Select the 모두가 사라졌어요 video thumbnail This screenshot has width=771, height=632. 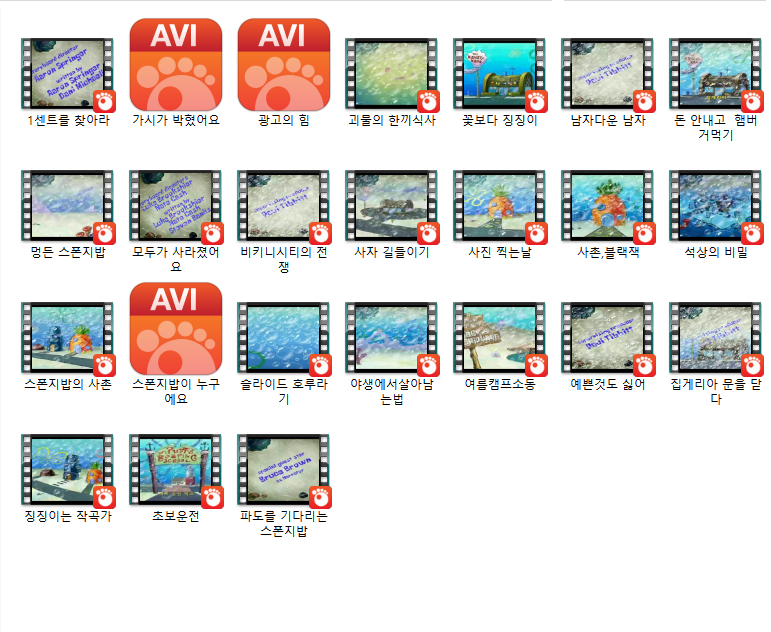click(x=176, y=206)
